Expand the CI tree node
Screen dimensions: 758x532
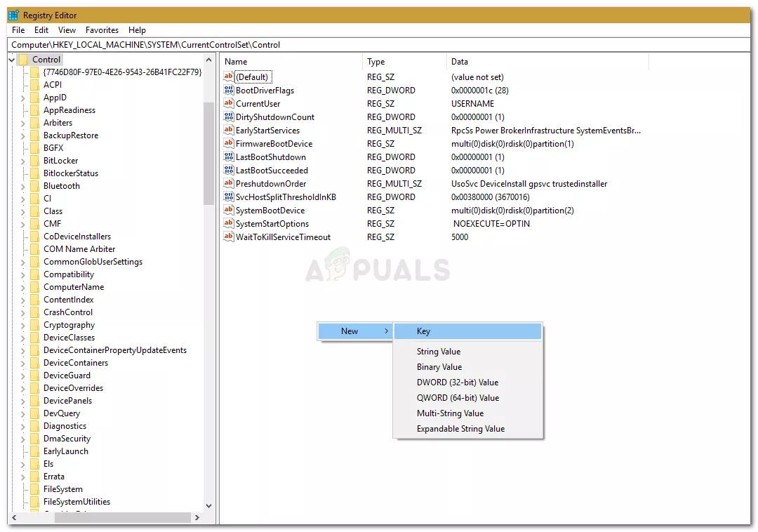[x=22, y=199]
